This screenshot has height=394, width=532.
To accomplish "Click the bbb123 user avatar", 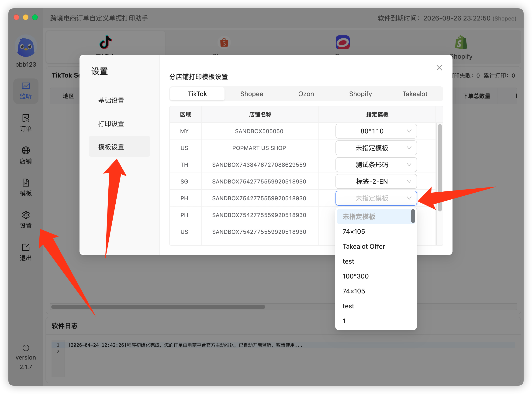I will click(26, 46).
